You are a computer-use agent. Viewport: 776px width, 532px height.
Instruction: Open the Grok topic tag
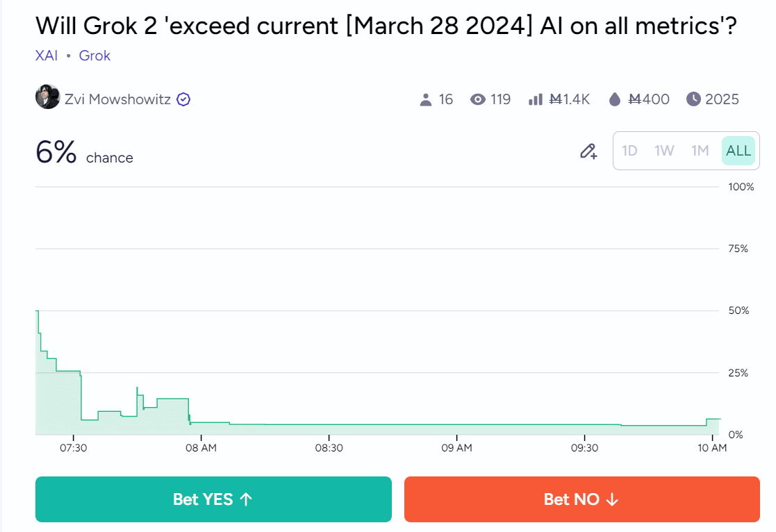point(94,56)
